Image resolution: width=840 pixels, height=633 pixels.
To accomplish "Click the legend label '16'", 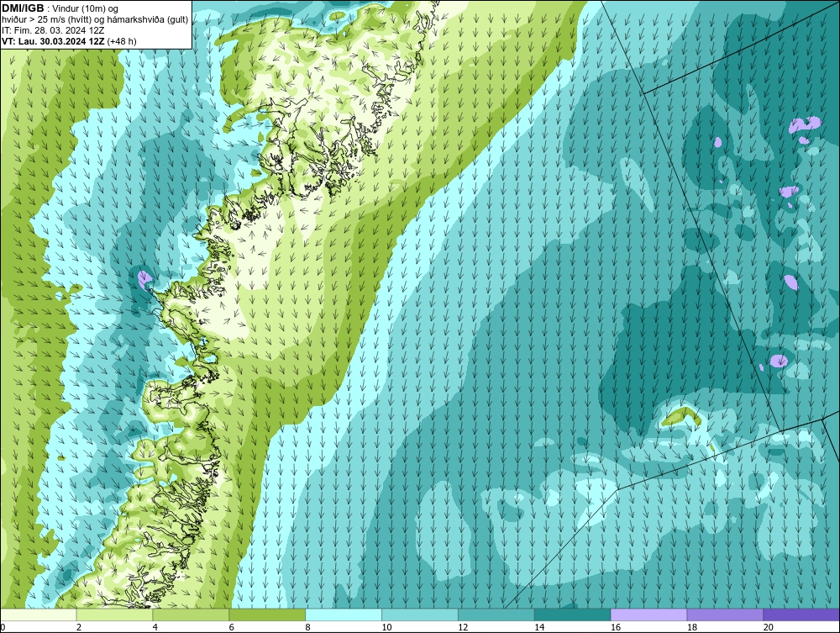I will (616, 627).
